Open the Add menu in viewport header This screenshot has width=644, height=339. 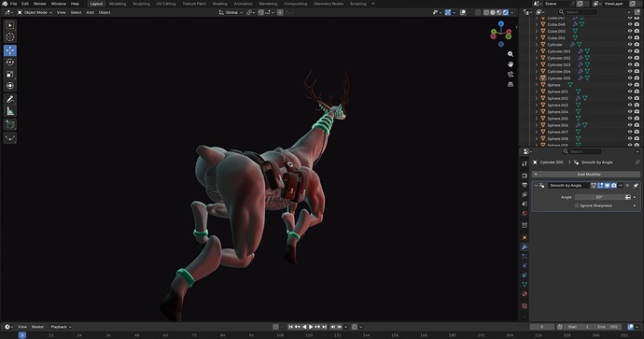(90, 12)
